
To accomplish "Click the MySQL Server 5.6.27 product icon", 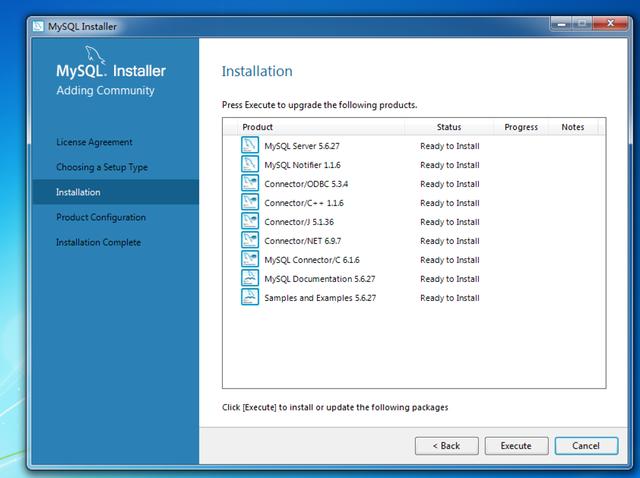I will pos(250,145).
